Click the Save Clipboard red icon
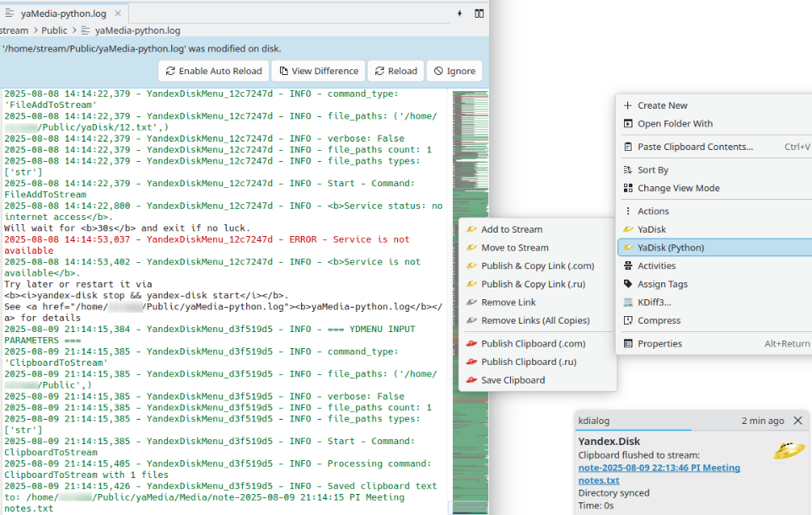 [x=471, y=380]
